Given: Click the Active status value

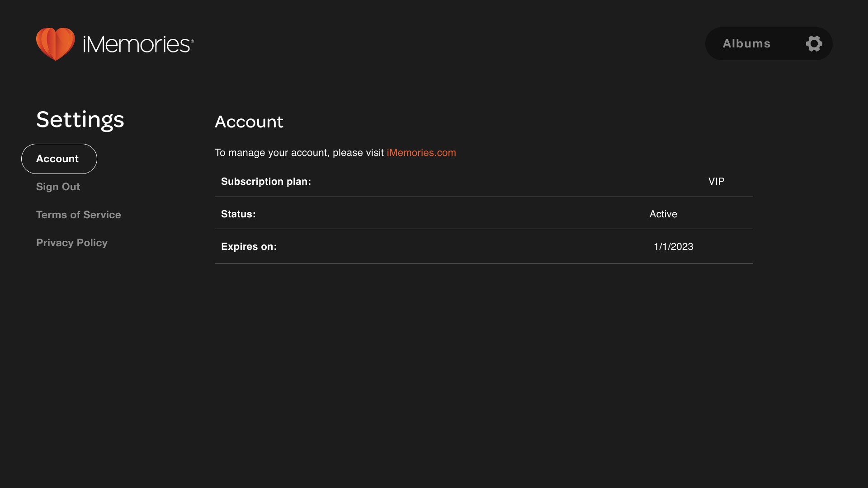Looking at the screenshot, I should (663, 214).
